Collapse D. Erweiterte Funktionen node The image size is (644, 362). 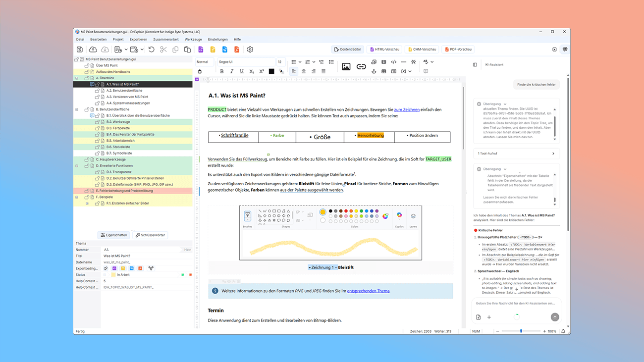click(77, 166)
